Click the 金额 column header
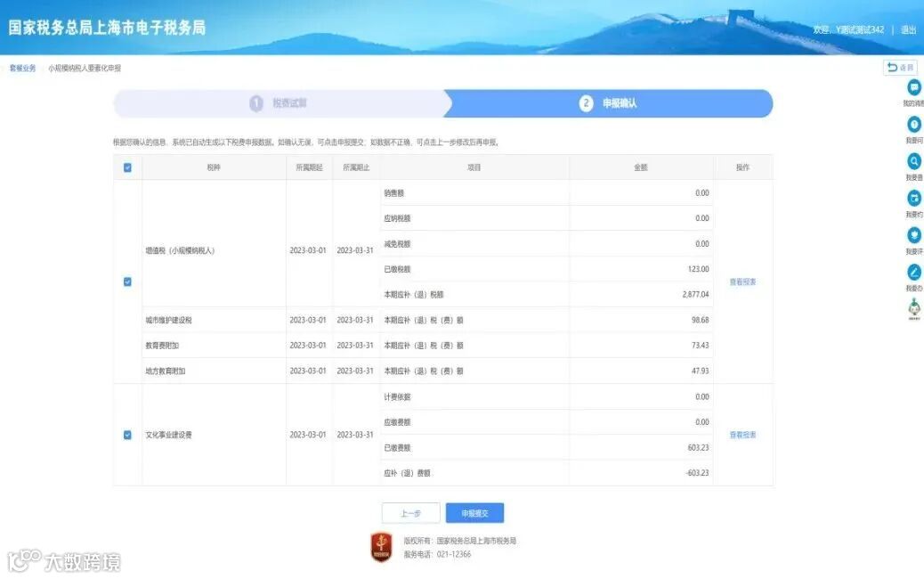924x579 pixels. (x=641, y=167)
